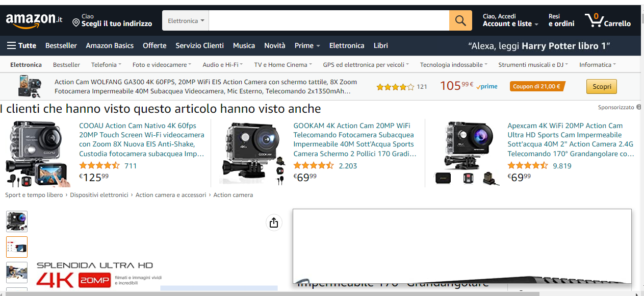
Task: Open Offerte in the nav bar
Action: 154,45
